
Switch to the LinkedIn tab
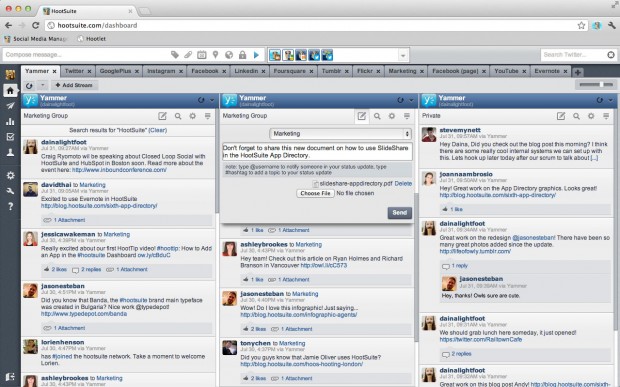click(x=250, y=71)
